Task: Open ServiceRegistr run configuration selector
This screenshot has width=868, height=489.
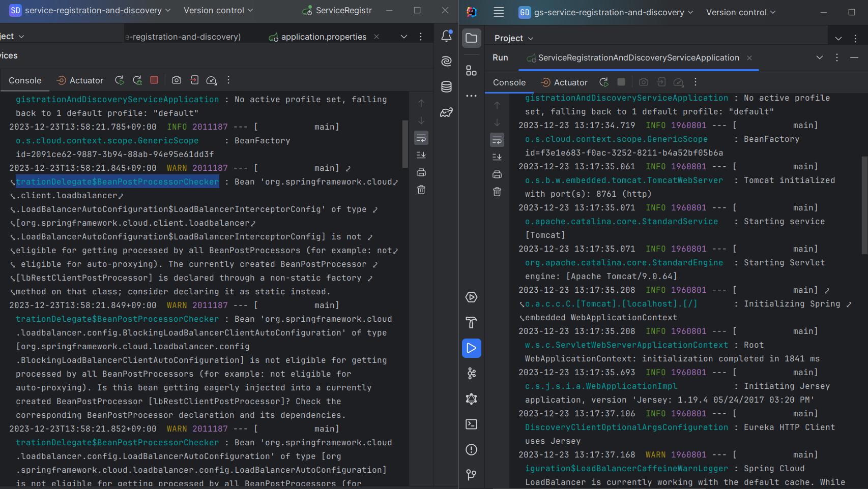Action: (x=338, y=10)
